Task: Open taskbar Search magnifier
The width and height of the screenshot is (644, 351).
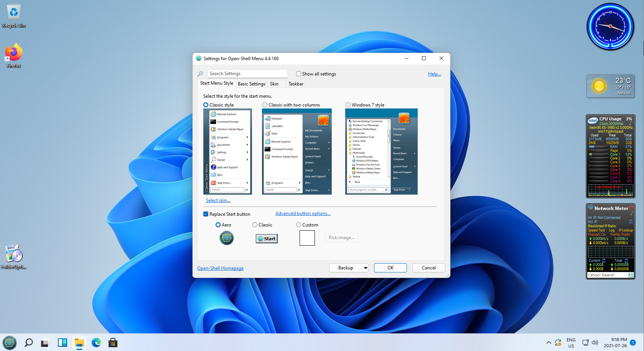Action: coord(29,343)
